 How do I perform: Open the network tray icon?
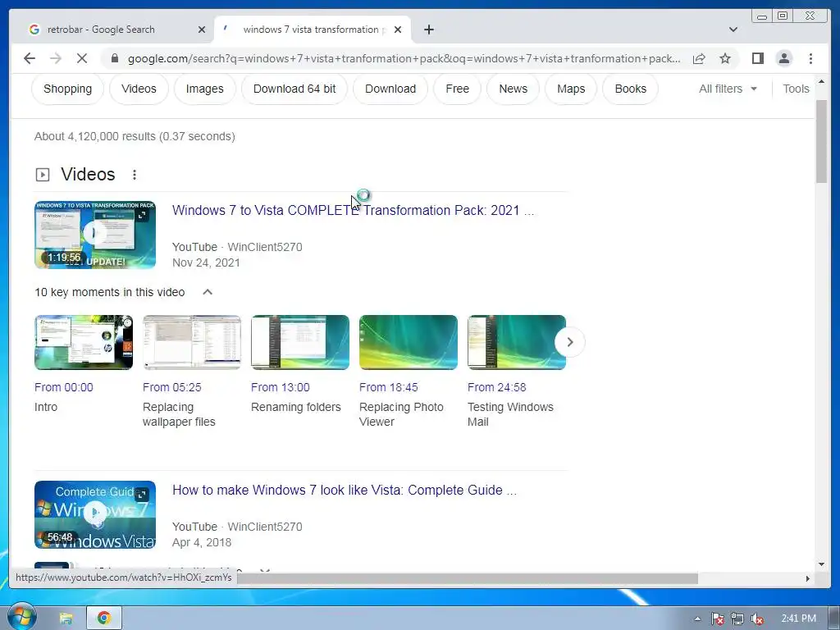click(737, 619)
